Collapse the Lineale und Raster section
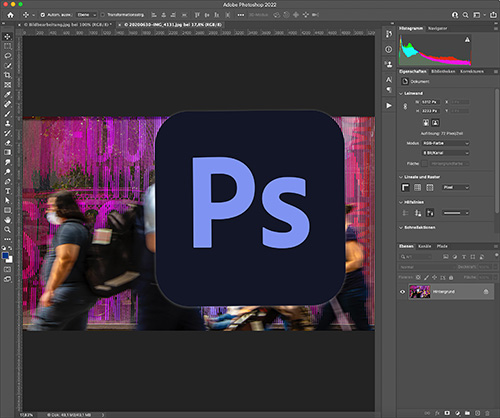This screenshot has height=418, width=500. point(401,177)
